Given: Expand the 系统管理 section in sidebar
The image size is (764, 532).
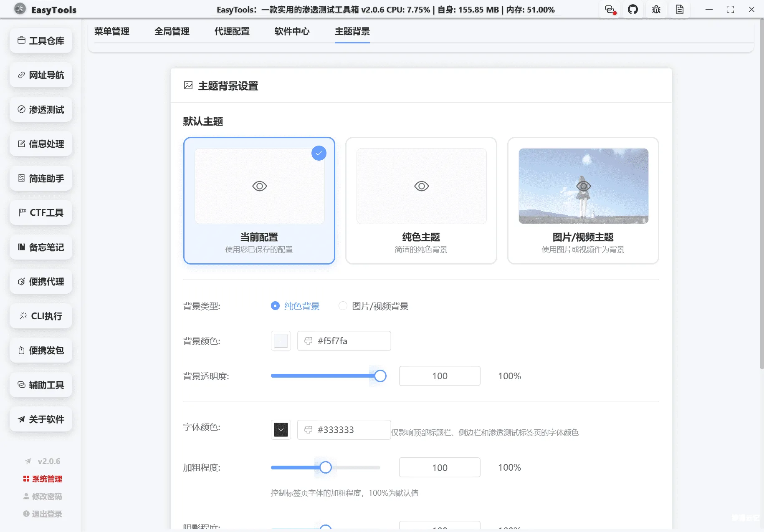Looking at the screenshot, I should (43, 479).
